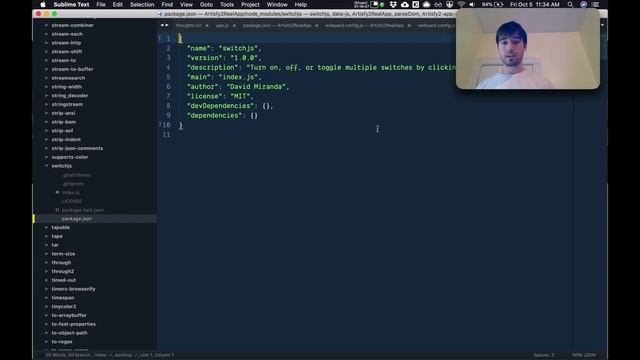Click the fold arrow on line 1
Viewport: 640px width, 360px height.
pyautogui.click(x=160, y=38)
